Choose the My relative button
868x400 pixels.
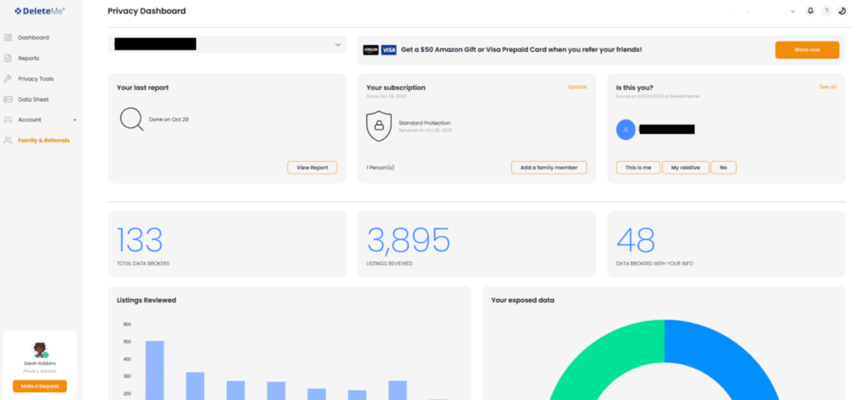(x=685, y=168)
